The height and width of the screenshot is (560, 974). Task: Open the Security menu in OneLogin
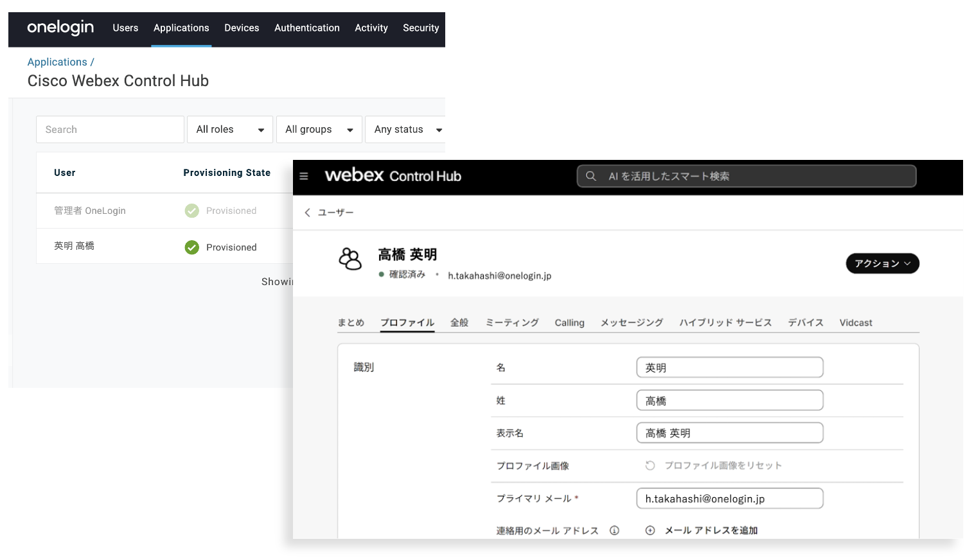coord(421,28)
